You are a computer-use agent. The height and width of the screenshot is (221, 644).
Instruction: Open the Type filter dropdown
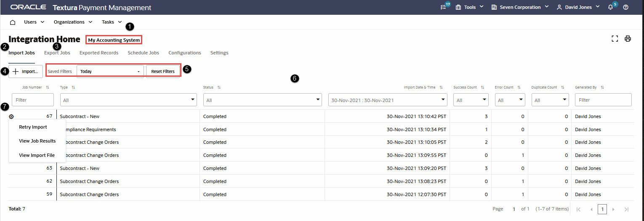tap(128, 100)
